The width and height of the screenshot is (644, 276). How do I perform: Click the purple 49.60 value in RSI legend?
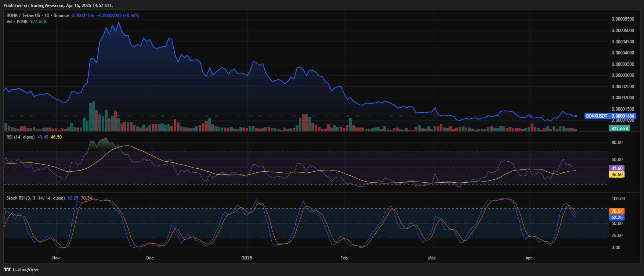click(x=43, y=137)
